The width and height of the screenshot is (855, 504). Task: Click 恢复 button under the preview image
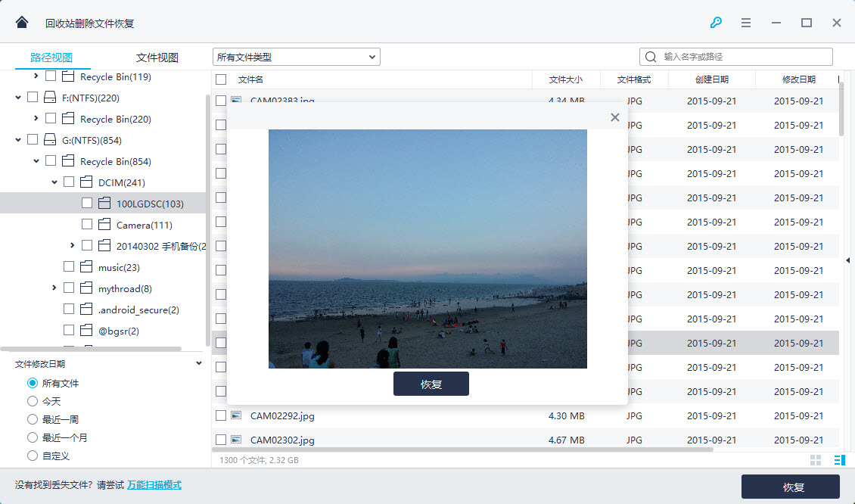(431, 384)
